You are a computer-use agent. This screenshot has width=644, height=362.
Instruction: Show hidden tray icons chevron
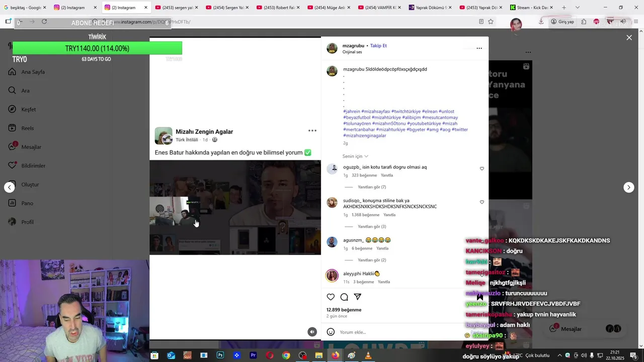pyautogui.click(x=559, y=355)
